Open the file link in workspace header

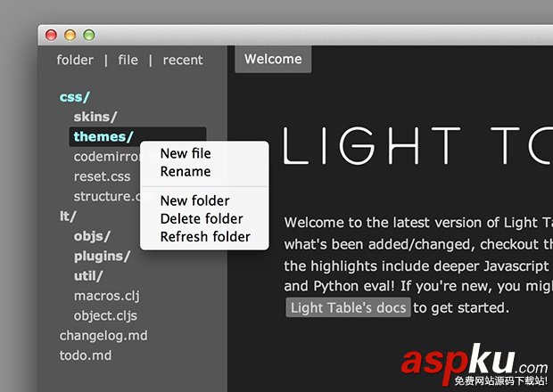tap(128, 60)
